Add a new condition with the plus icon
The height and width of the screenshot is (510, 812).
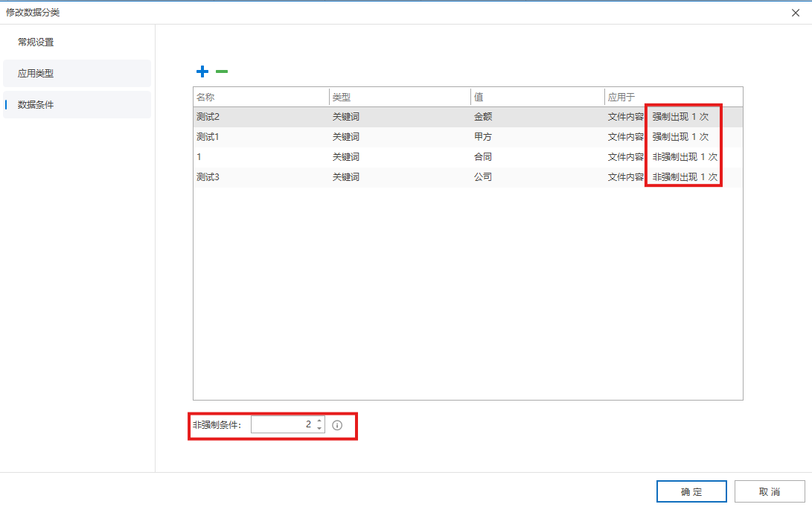pos(202,71)
